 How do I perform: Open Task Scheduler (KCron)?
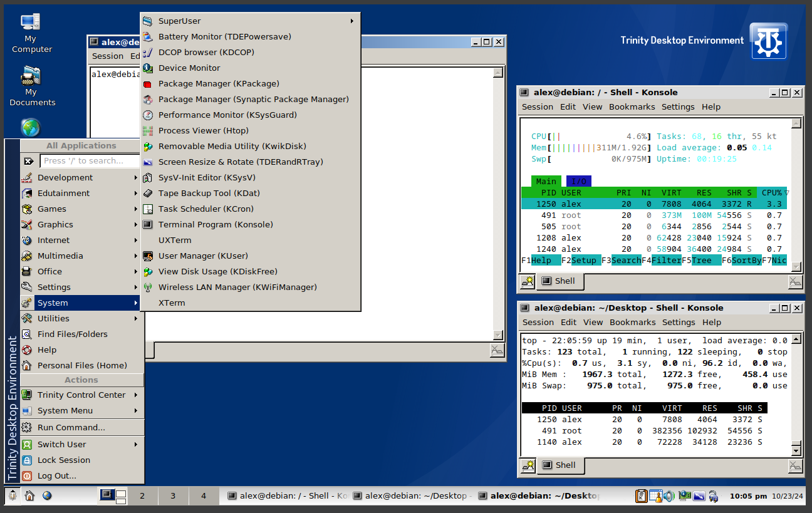click(206, 209)
